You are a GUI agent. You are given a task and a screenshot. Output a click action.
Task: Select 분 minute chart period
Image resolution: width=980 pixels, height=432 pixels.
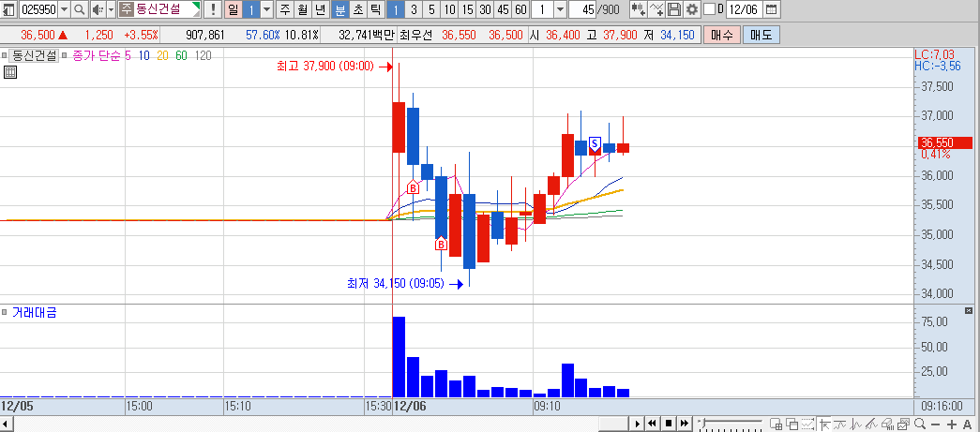point(339,8)
